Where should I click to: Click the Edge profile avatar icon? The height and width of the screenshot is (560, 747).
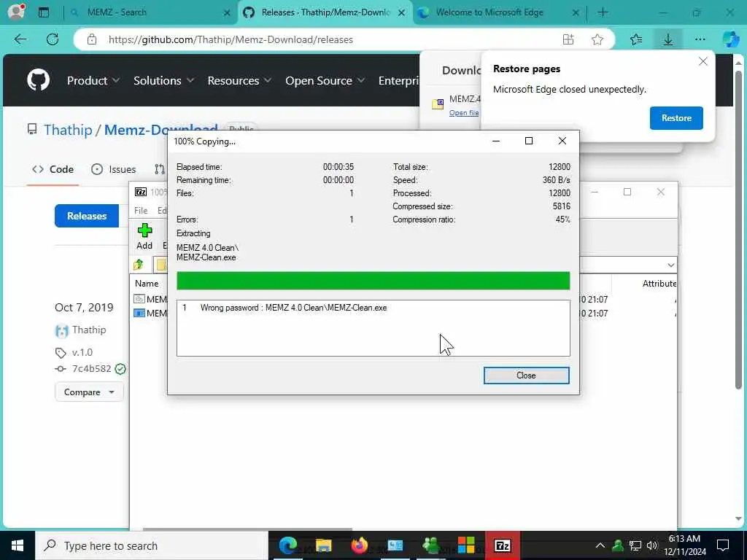pyautogui.click(x=17, y=12)
